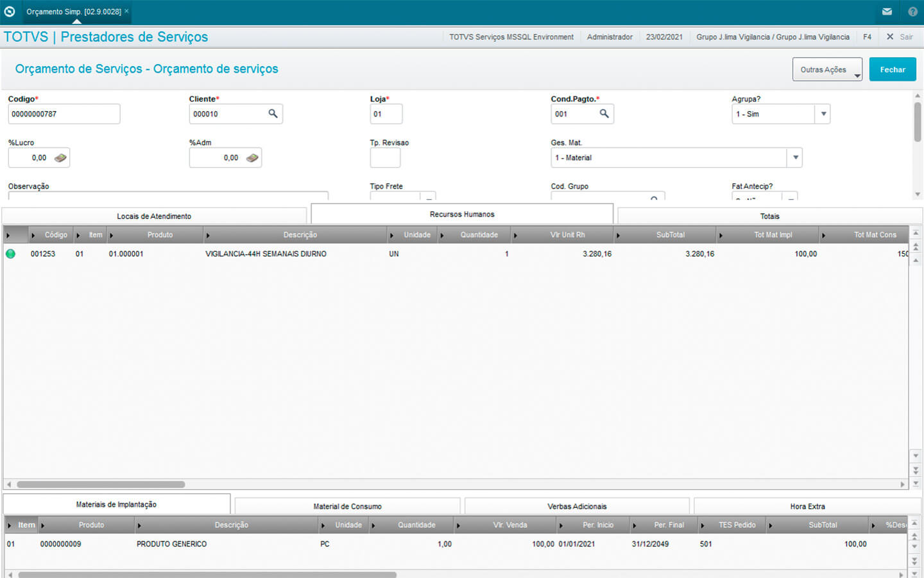Click the Cond.Pagto. lookup magnifier icon

(x=604, y=114)
